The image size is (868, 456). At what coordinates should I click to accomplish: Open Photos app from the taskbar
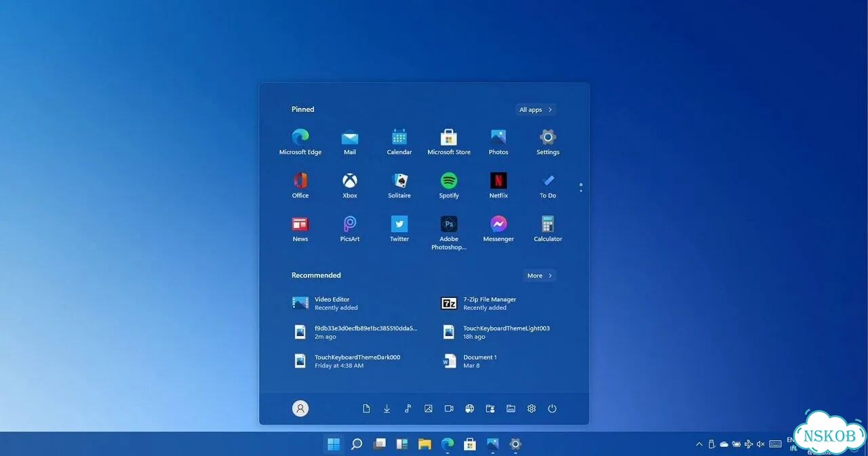click(x=493, y=444)
